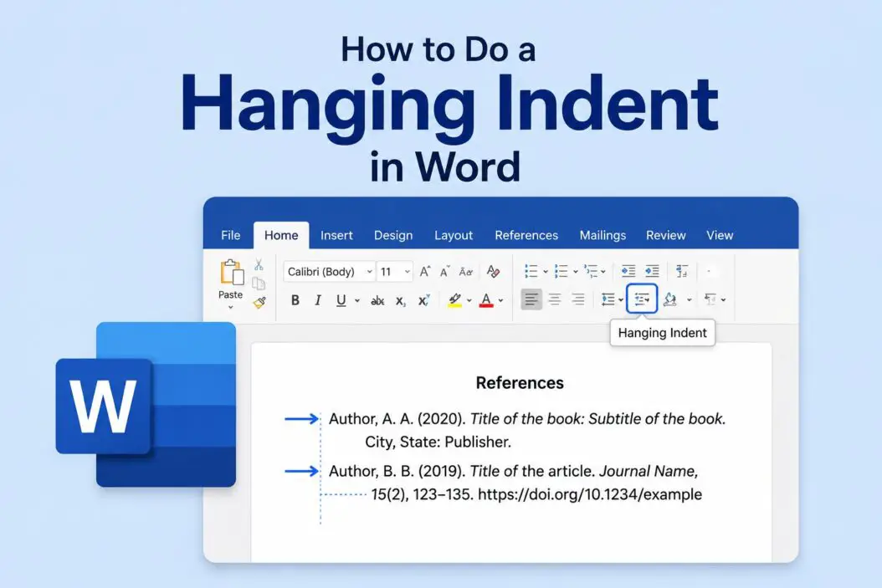
Task: Expand the underline style arrow
Action: [x=357, y=301]
